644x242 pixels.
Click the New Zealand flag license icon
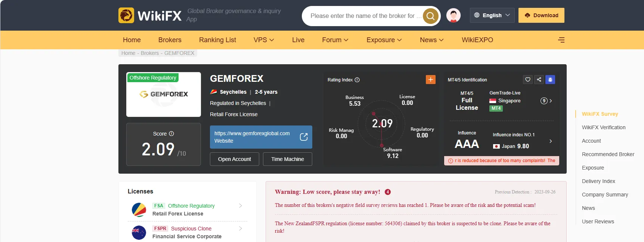[139, 233]
